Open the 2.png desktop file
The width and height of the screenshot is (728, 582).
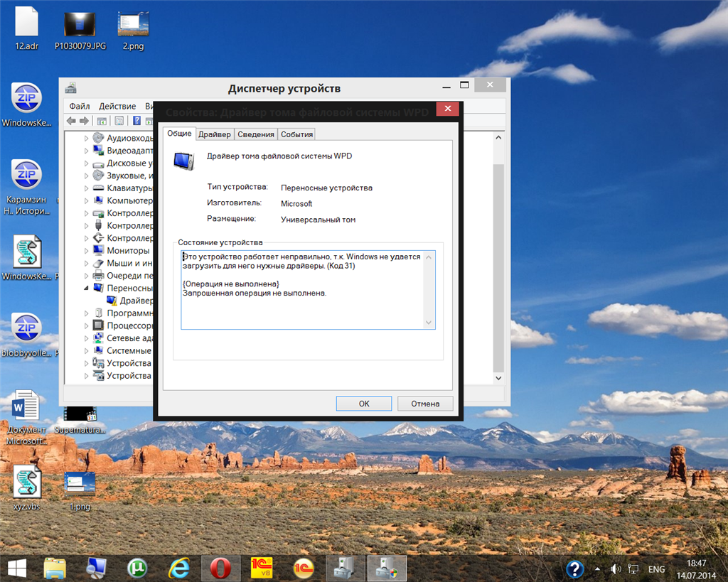(x=133, y=28)
